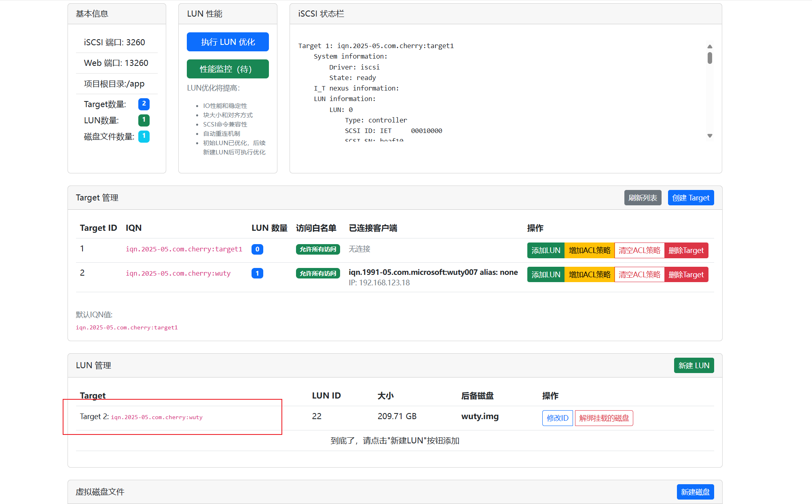Click 删除Target for wuty row
Image resolution: width=812 pixels, height=504 pixels.
[x=686, y=274]
